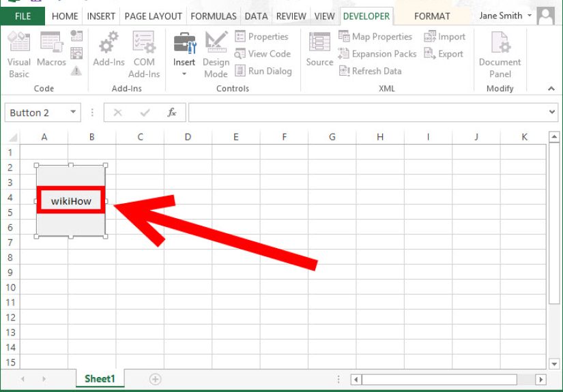Expand the formula bar
Screen dimensions: 563x392
pyautogui.click(x=552, y=112)
